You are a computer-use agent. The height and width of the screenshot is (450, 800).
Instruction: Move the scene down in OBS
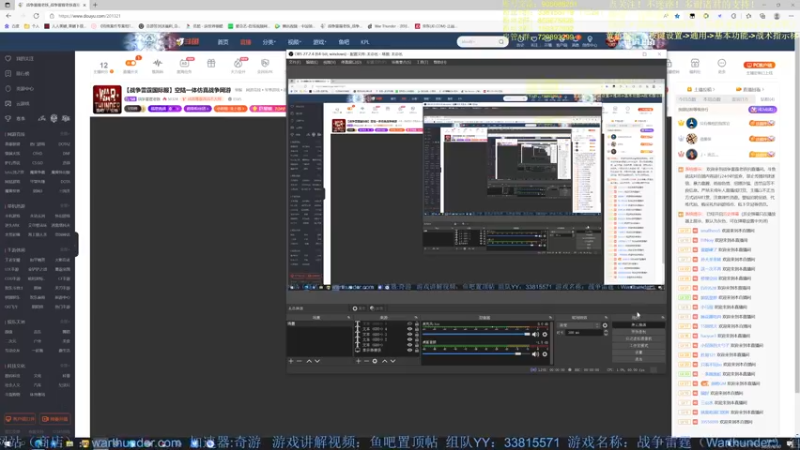tap(317, 361)
